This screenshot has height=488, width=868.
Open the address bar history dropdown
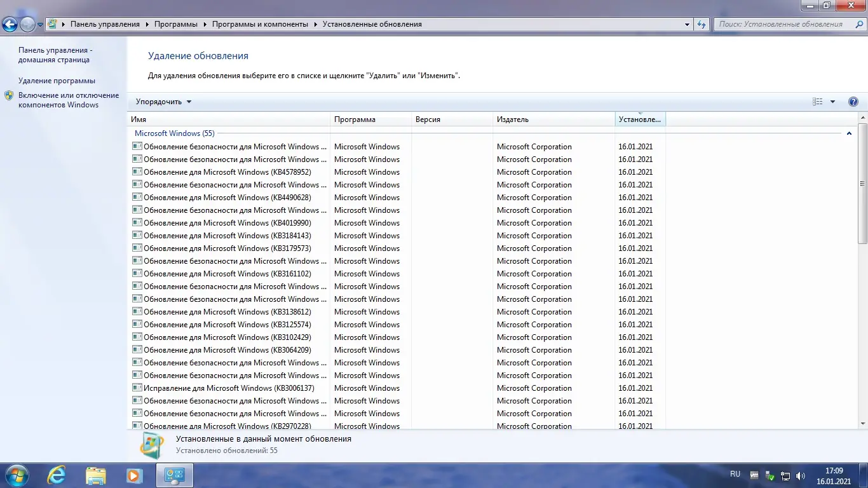(x=687, y=24)
